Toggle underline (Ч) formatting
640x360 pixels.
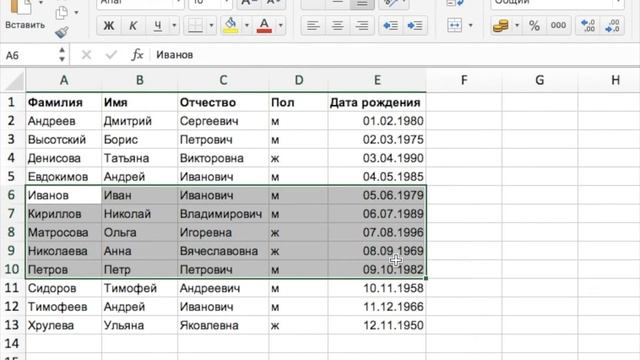(158, 25)
